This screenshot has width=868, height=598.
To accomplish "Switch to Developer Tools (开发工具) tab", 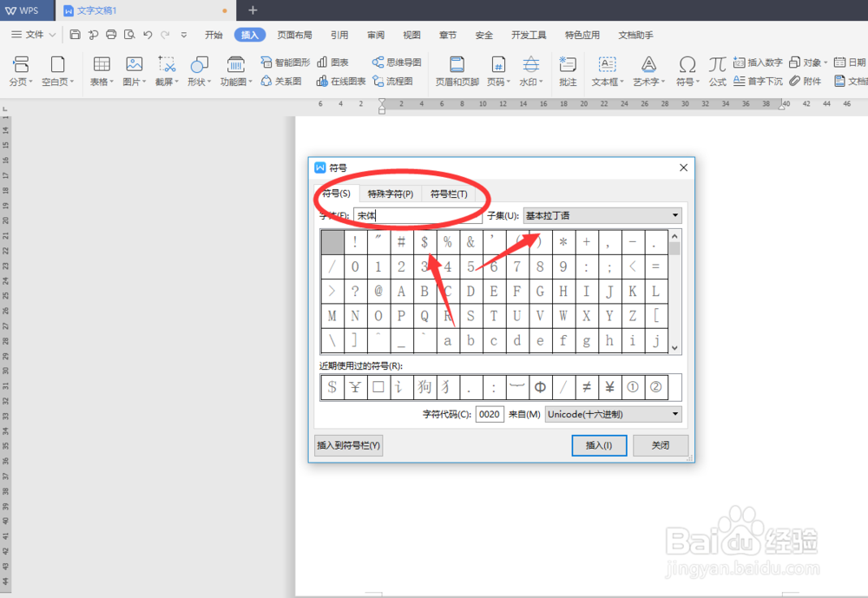I will pos(529,35).
